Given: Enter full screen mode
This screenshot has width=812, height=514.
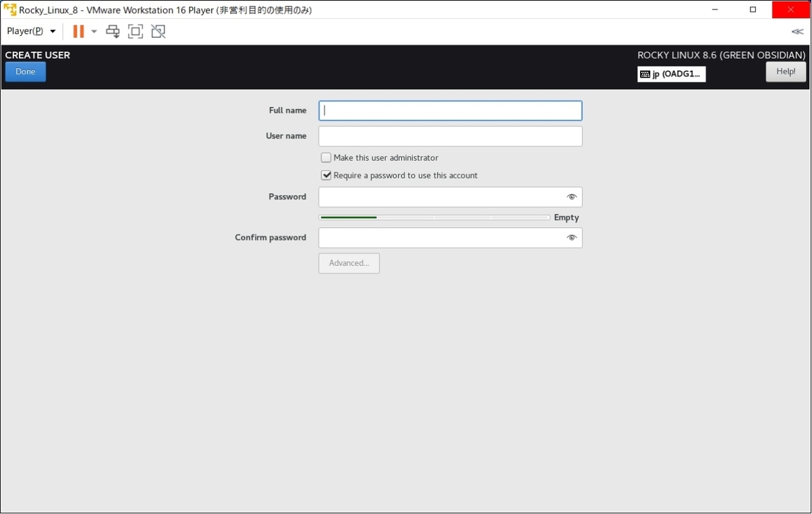Looking at the screenshot, I should (135, 31).
